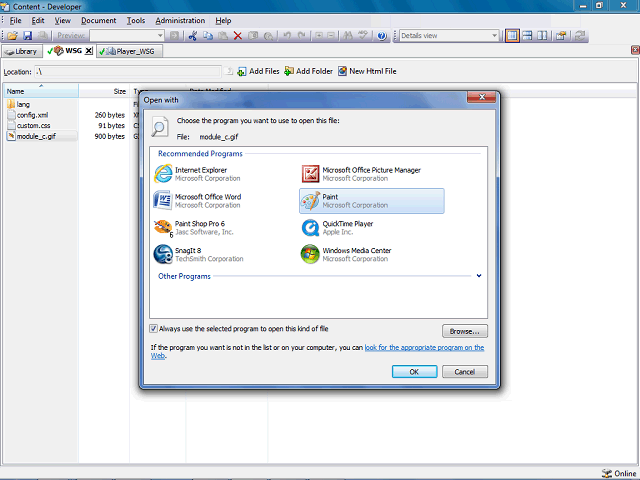Select the single pane layout icon

point(512,36)
